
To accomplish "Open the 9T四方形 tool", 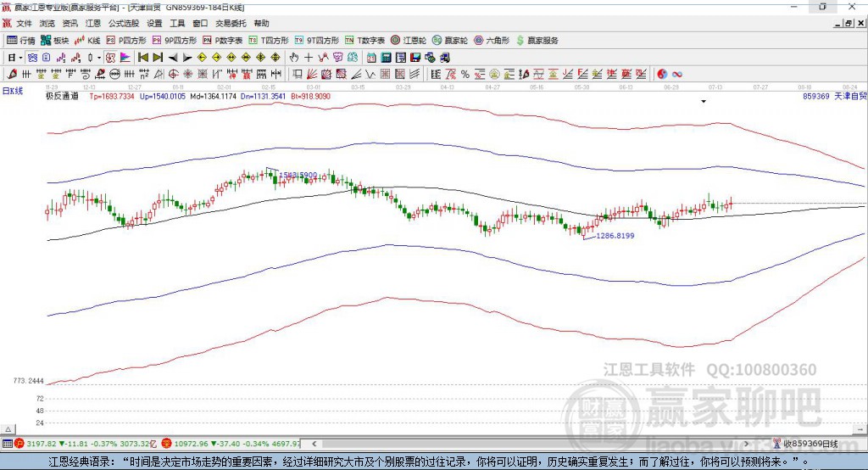I will [317, 41].
